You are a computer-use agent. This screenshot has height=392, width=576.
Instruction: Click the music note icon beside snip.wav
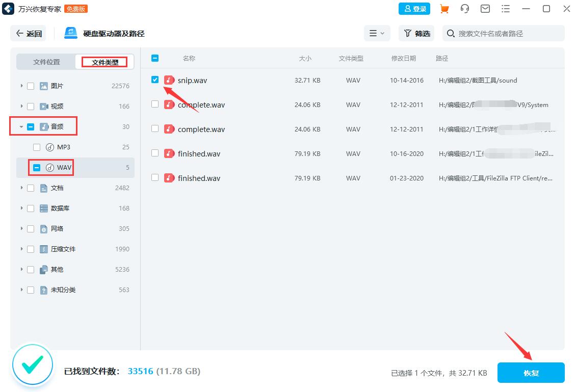[x=169, y=80]
